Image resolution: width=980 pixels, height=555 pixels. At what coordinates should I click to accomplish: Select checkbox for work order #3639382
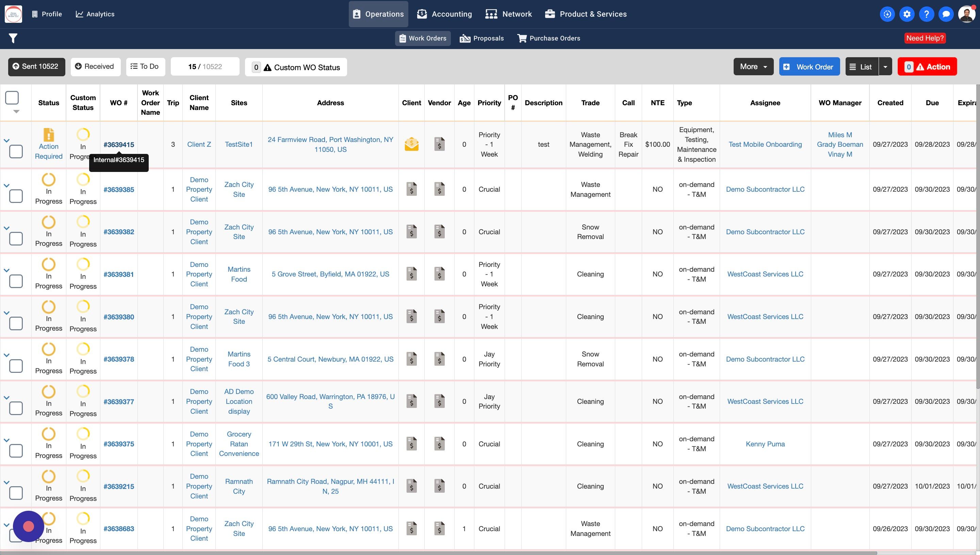[x=16, y=239]
